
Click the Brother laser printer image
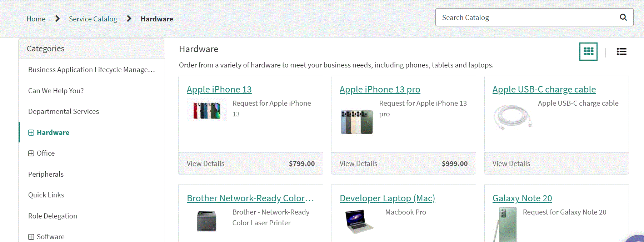click(x=206, y=221)
